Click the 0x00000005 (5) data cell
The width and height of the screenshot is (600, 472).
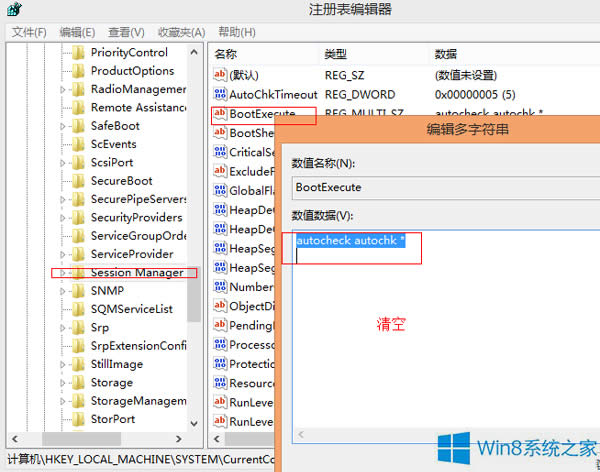pyautogui.click(x=475, y=95)
